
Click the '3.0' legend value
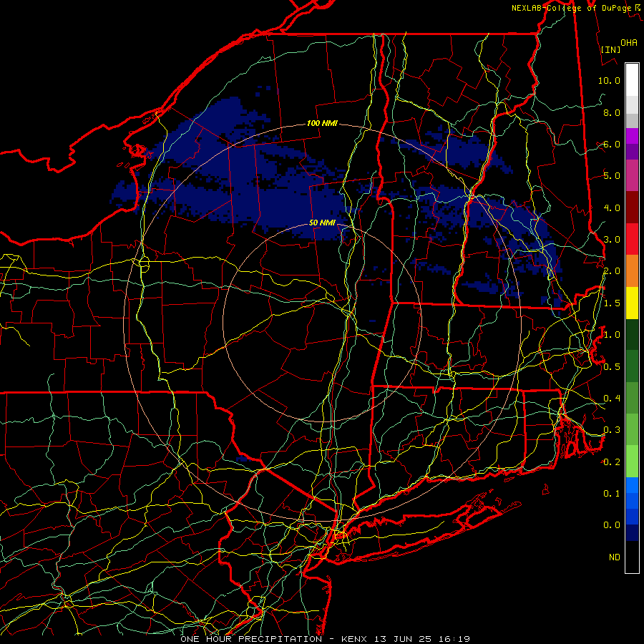coord(612,240)
